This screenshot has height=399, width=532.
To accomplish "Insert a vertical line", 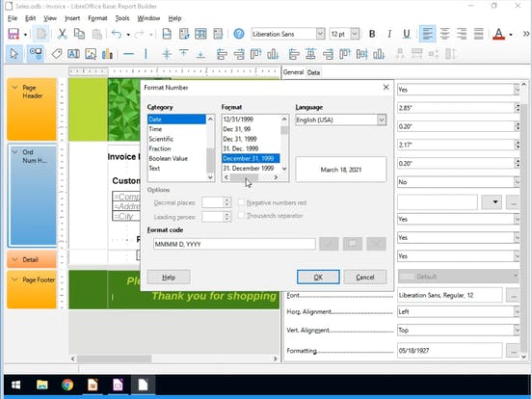I will click(x=146, y=54).
